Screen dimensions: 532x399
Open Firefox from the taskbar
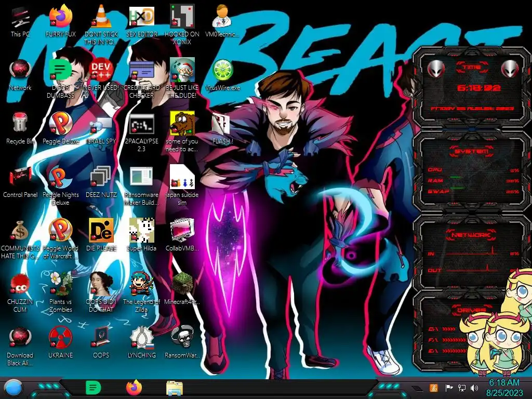(x=134, y=388)
